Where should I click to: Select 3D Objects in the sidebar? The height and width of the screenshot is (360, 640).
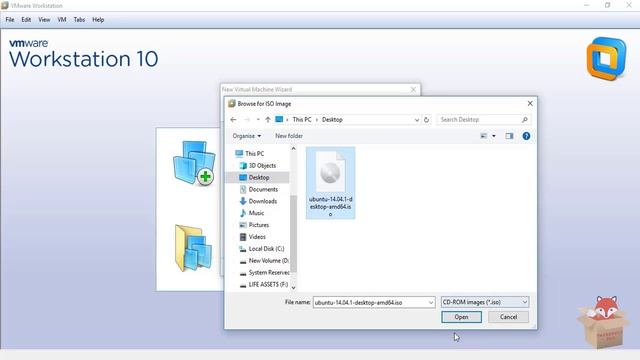tap(262, 165)
